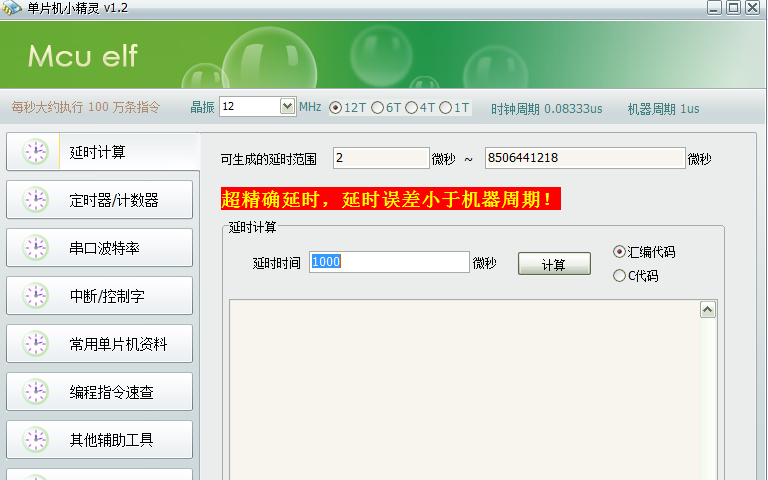Click the clock icon beside 其他辅助工具
The height and width of the screenshot is (480, 768).
point(35,439)
